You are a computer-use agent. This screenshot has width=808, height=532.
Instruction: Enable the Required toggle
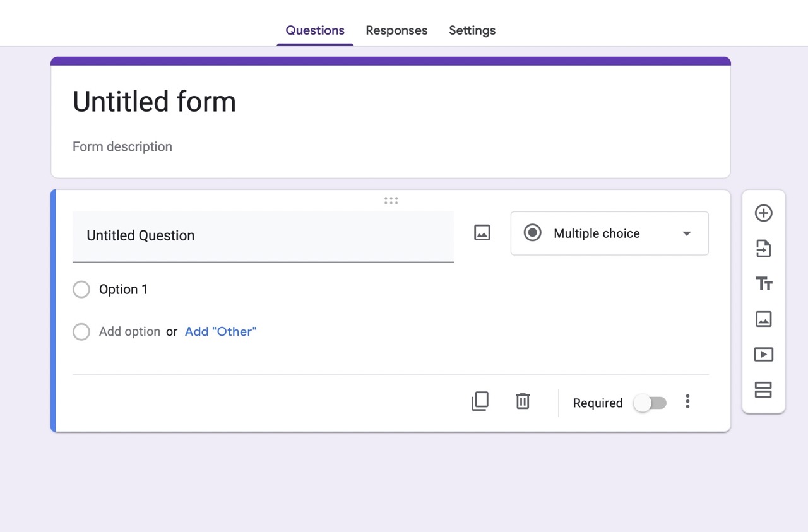[650, 403]
